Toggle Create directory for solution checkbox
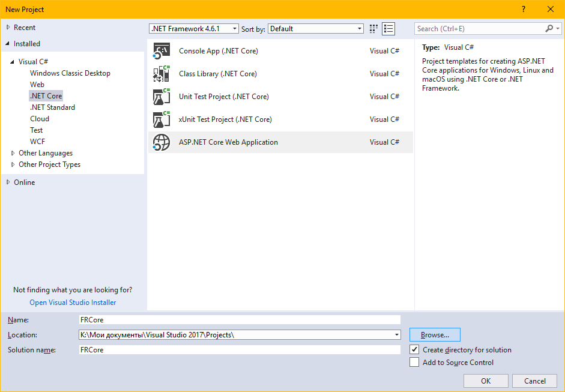The height and width of the screenshot is (392, 565). [414, 349]
